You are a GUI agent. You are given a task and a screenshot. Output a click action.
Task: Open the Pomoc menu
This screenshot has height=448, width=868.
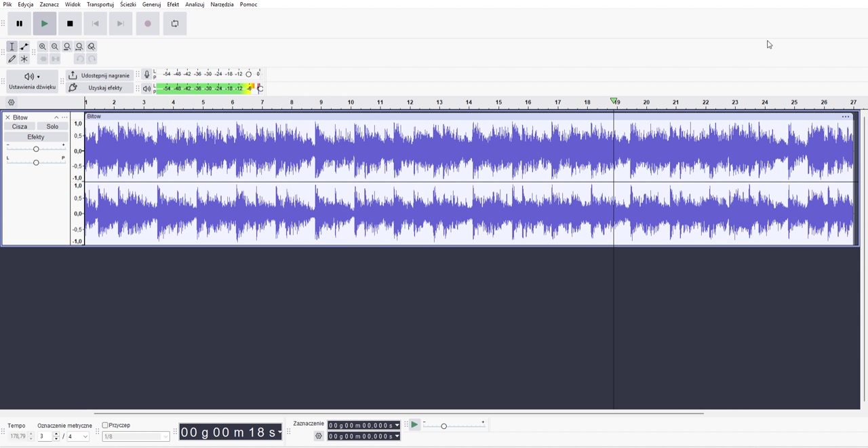pos(248,5)
